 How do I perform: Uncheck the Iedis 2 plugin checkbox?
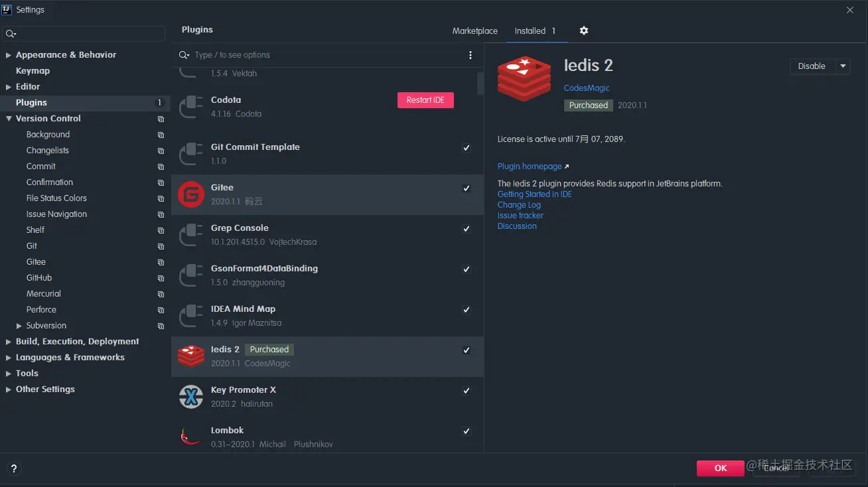pyautogui.click(x=467, y=350)
